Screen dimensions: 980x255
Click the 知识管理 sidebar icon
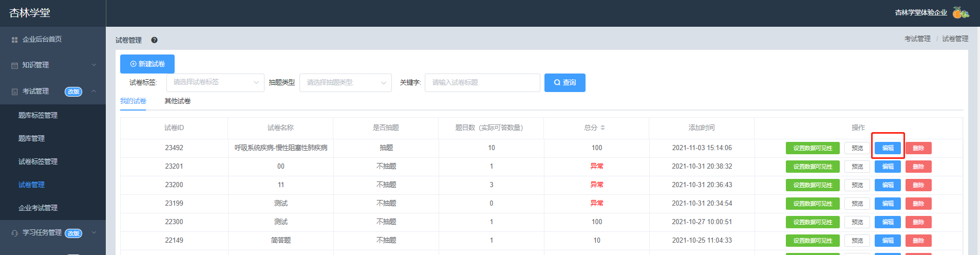[14, 65]
